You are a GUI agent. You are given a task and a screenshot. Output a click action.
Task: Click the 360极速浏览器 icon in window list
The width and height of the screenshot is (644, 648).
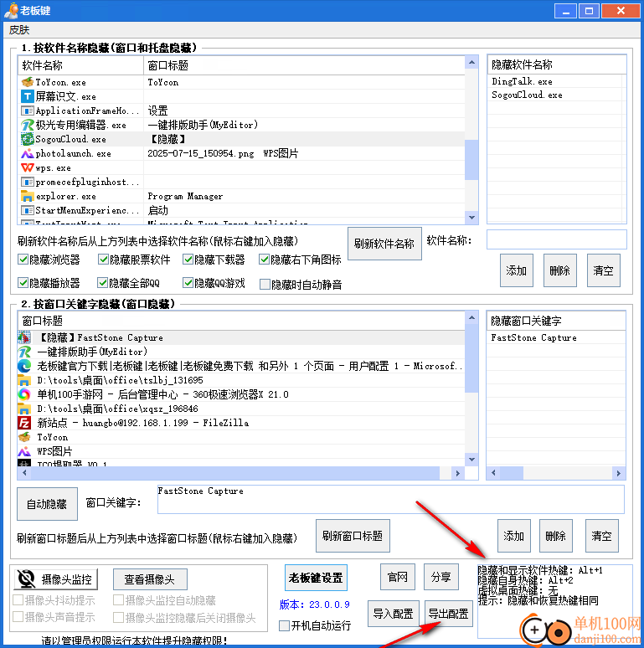[x=24, y=394]
